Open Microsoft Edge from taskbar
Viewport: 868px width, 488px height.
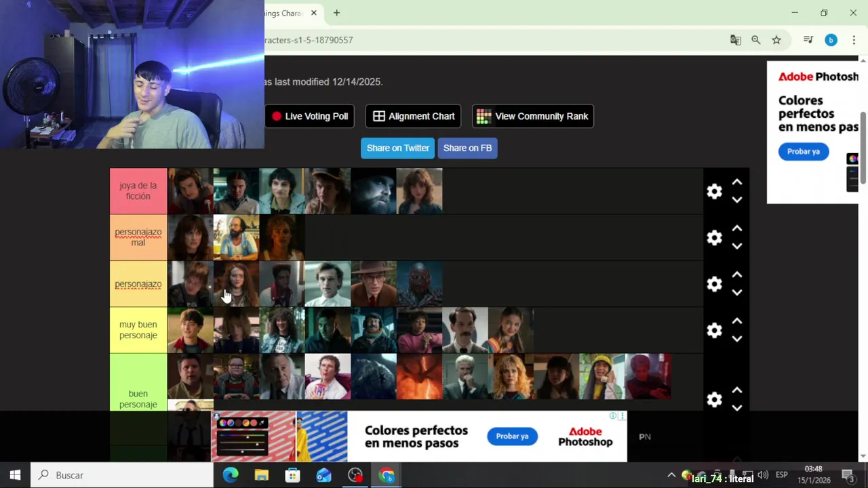[231, 475]
